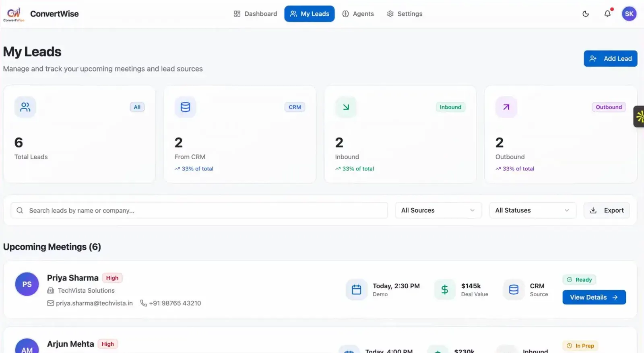
Task: Click the $145k deal value
Action: tap(471, 286)
